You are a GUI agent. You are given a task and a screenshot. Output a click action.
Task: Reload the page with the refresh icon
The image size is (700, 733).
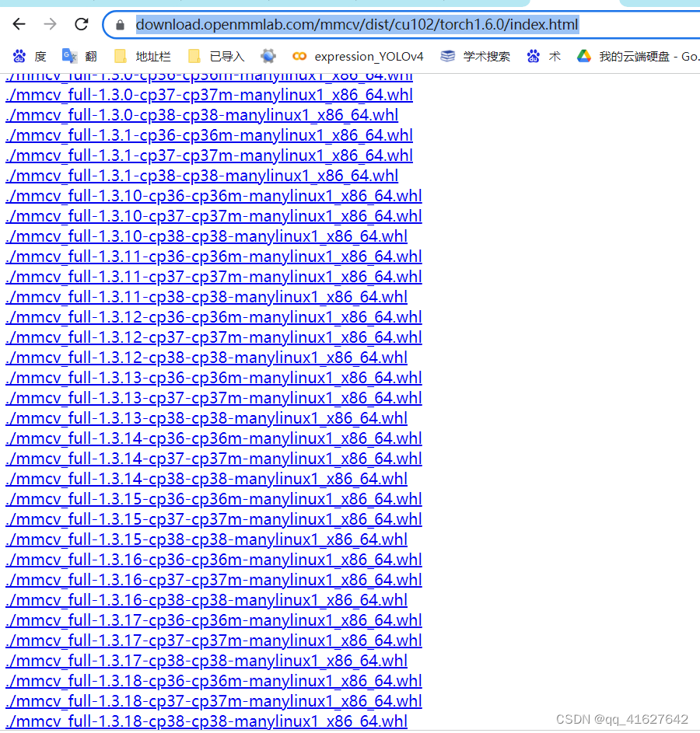pyautogui.click(x=82, y=24)
